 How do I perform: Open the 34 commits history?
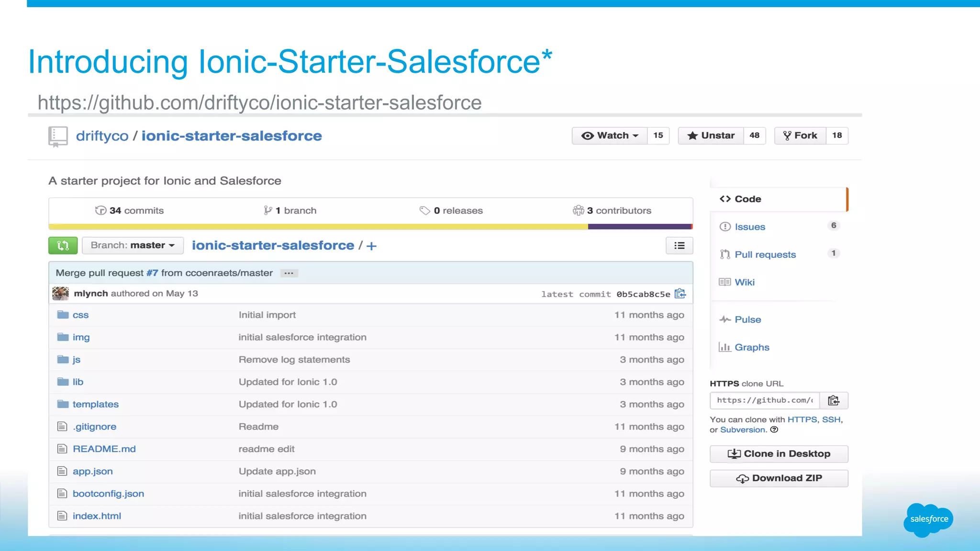pyautogui.click(x=129, y=210)
